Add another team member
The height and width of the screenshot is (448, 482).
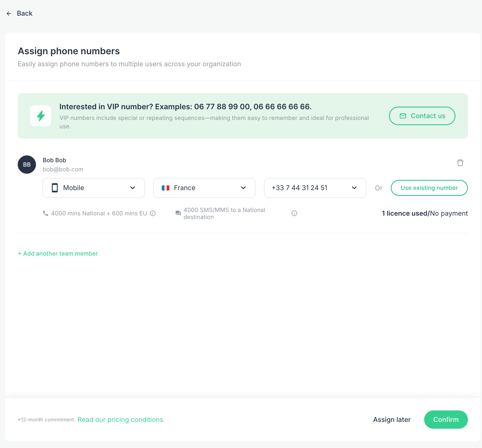point(58,253)
